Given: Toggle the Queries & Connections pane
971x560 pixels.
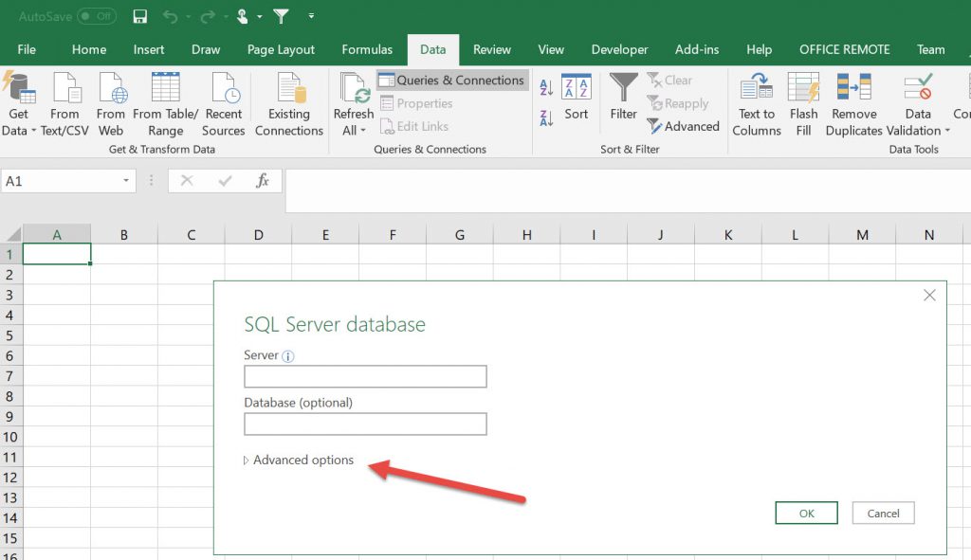Looking at the screenshot, I should (451, 81).
